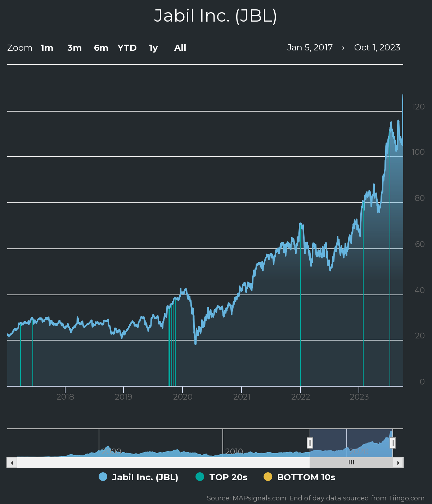The image size is (432, 504).
Task: Click the empty scrollbar track left of thumb
Action: point(163,463)
